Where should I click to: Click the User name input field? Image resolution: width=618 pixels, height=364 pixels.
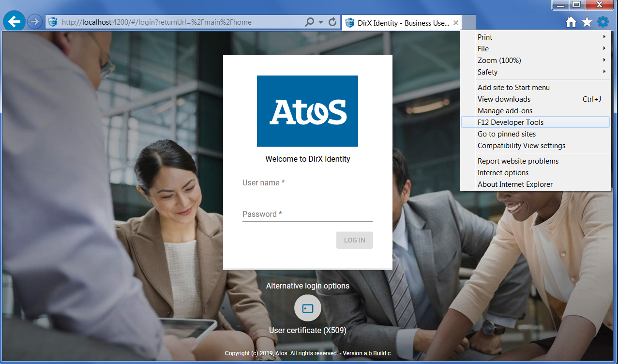click(307, 184)
